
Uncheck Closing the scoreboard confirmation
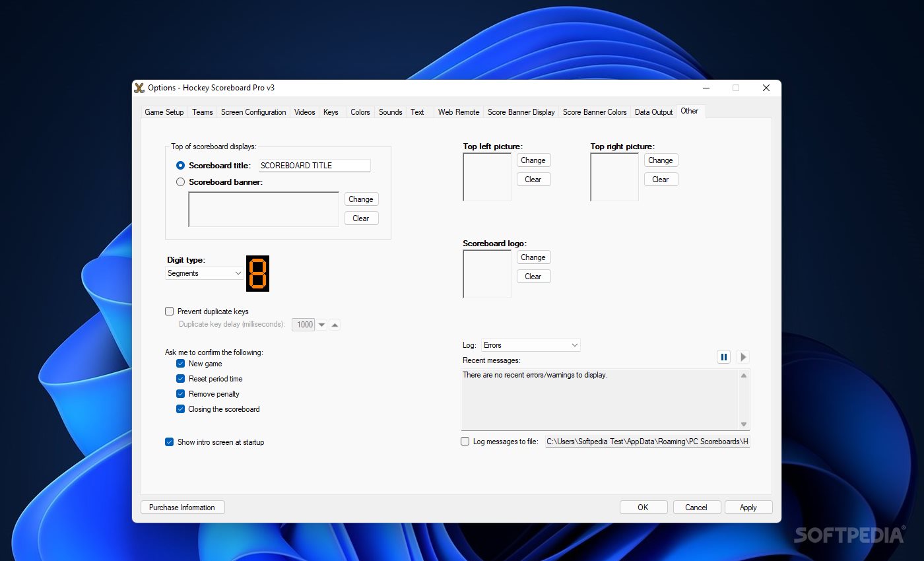pos(181,409)
